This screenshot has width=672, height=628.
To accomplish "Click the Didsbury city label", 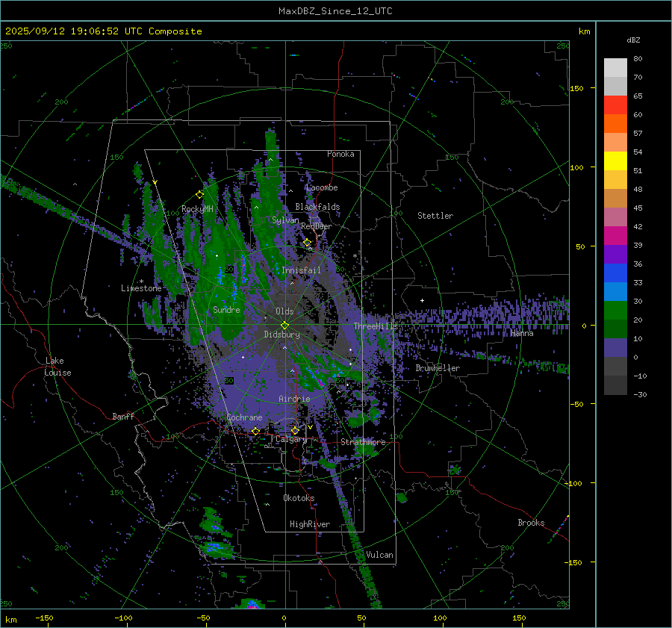I will click(281, 335).
